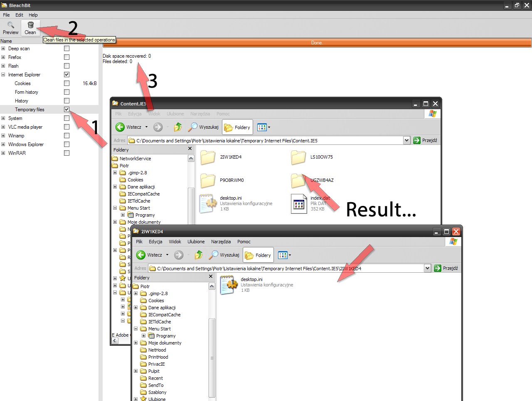Select the 2IW1KED4 folder icon
The width and height of the screenshot is (532, 401).
208,157
